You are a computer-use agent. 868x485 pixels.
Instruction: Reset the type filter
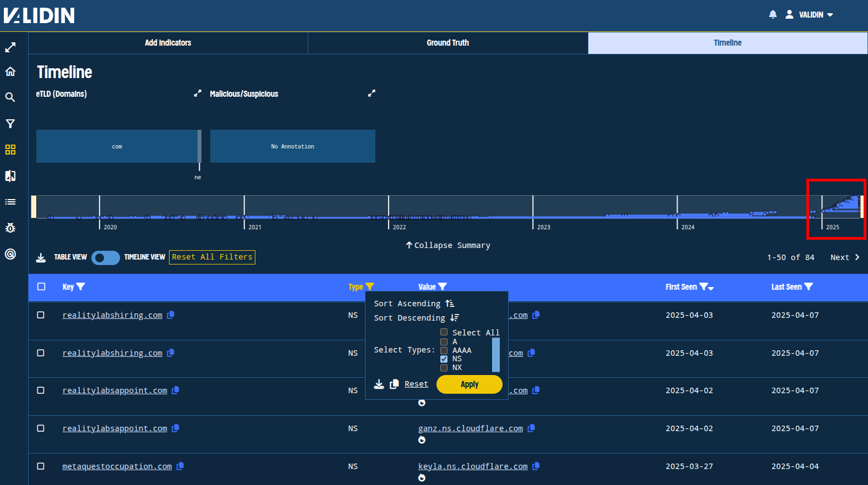pyautogui.click(x=416, y=384)
